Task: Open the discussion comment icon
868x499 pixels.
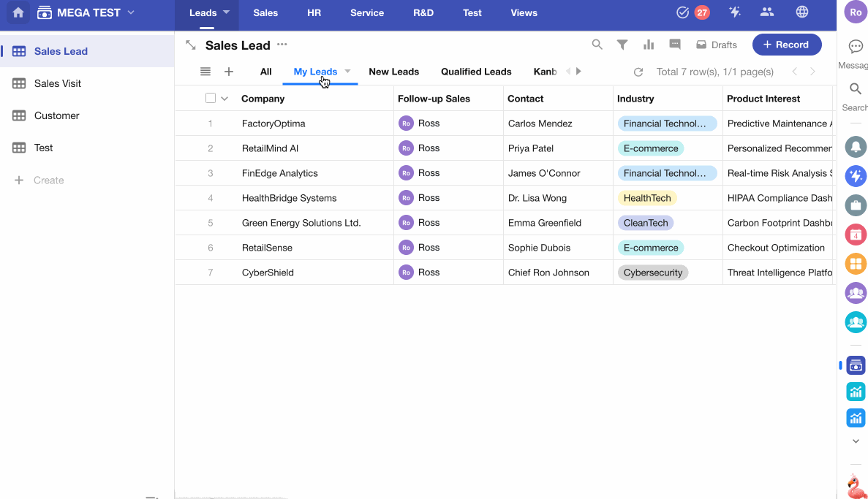Action: (x=675, y=45)
